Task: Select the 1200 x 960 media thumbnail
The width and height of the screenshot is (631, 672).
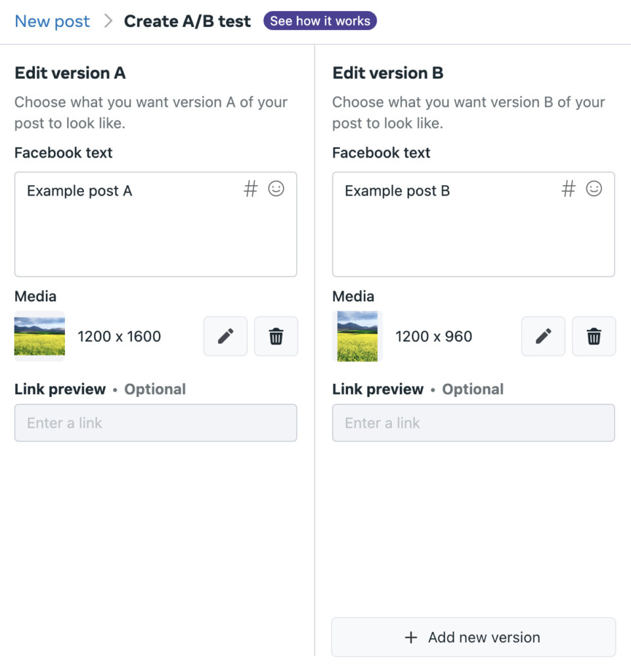Action: pyautogui.click(x=357, y=337)
